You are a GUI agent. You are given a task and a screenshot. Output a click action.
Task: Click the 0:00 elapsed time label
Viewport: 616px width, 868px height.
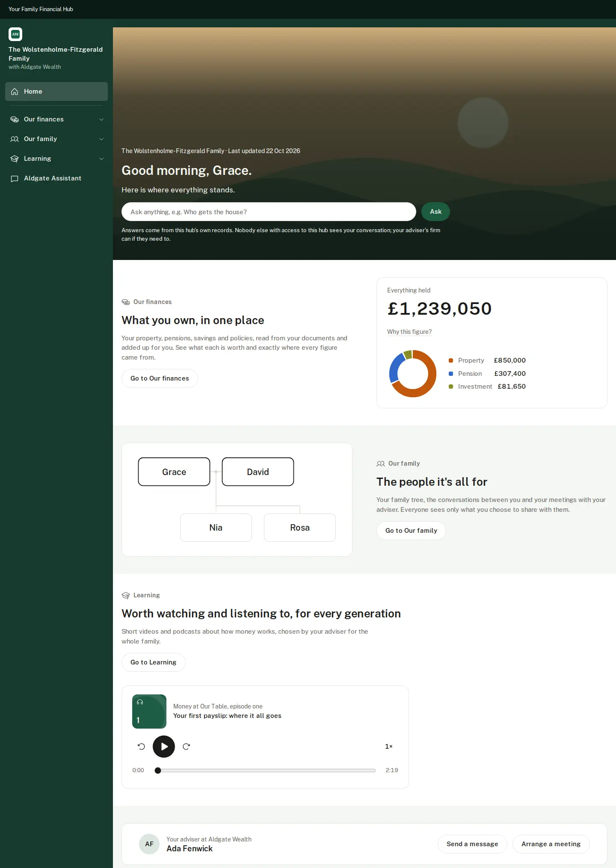tap(138, 770)
